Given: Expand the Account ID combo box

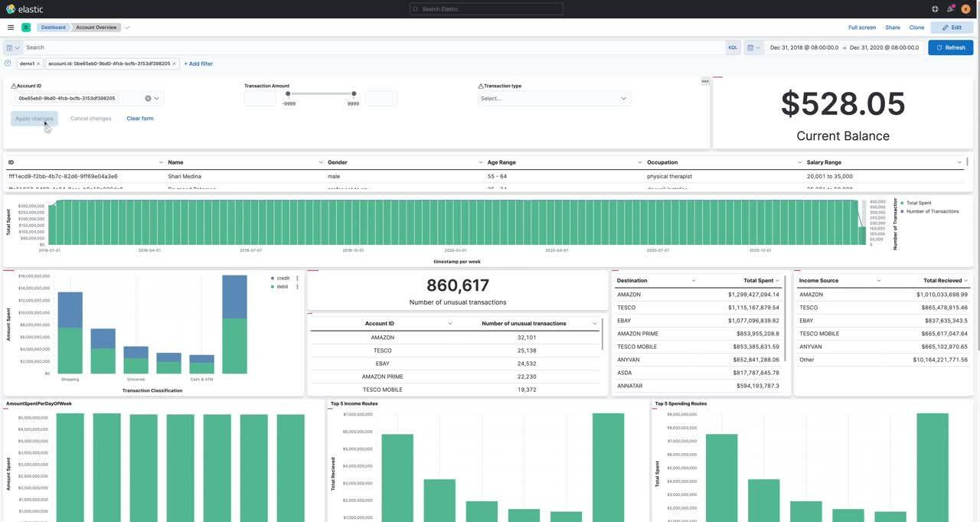Looking at the screenshot, I should [157, 98].
